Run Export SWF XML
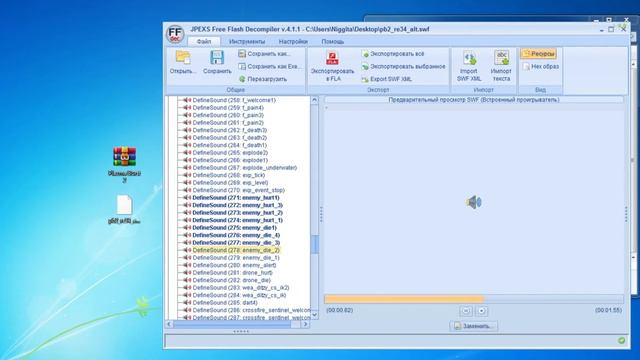The width and height of the screenshot is (640, 360). (387, 79)
